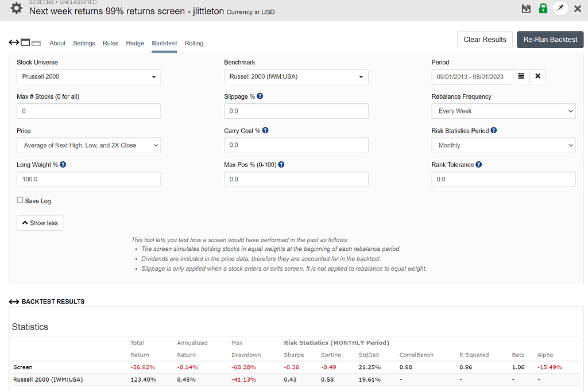
Task: Switch to the Rules tab
Action: click(111, 43)
